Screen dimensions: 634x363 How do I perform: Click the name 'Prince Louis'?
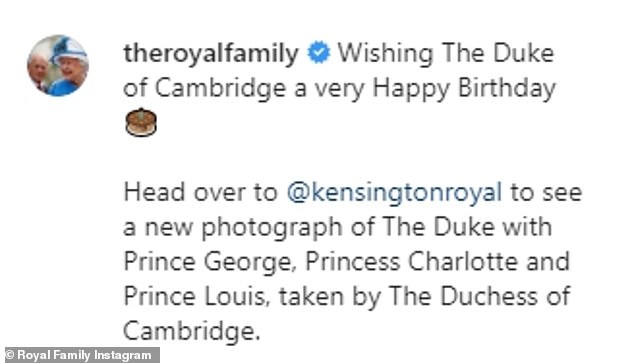194,297
